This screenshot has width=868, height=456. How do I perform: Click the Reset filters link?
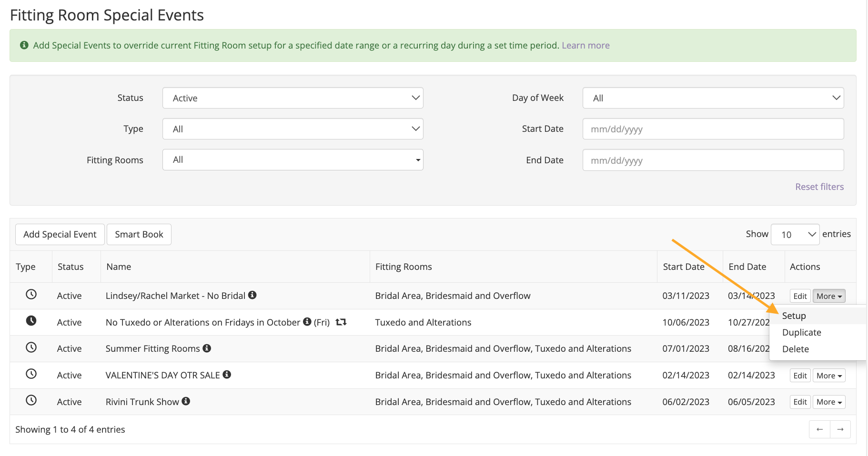[819, 187]
